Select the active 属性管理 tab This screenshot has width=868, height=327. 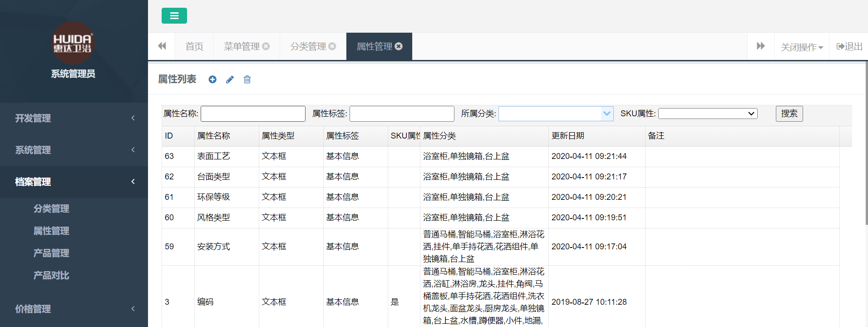374,46
